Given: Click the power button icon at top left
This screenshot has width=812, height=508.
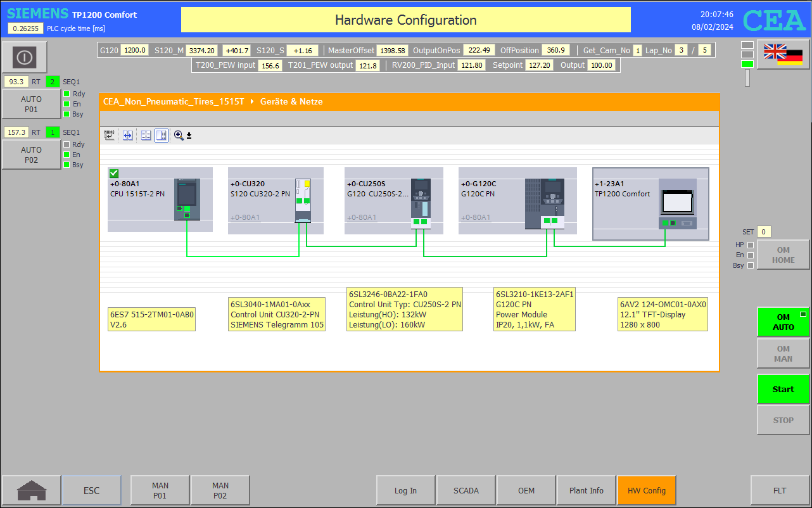Looking at the screenshot, I should 24,57.
